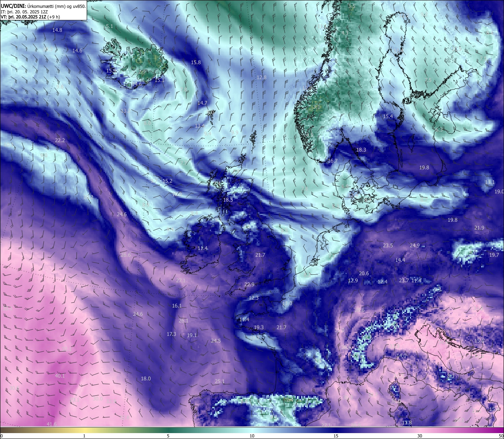Click the 15.2 value label
This screenshot has width=504, height=439.
pos(167,181)
